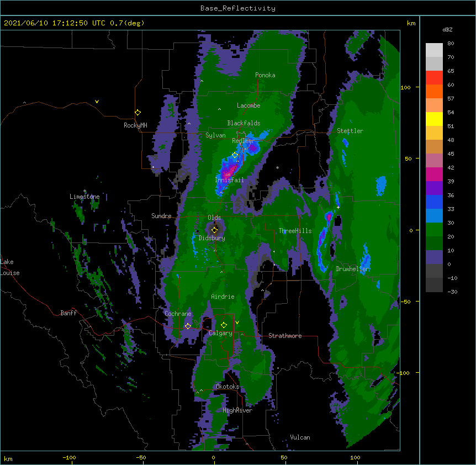Click the -100 tick on the right axis
Image resolution: width=476 pixels, height=465 pixels.
click(x=404, y=373)
